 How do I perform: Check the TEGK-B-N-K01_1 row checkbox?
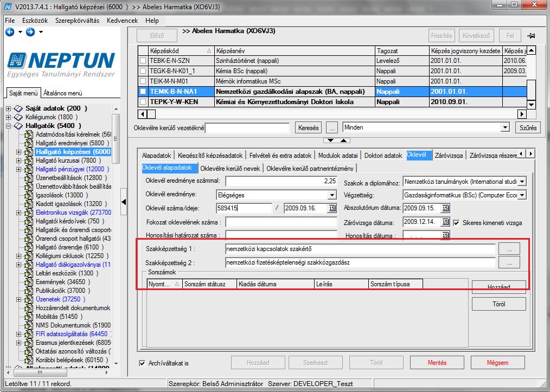point(143,71)
